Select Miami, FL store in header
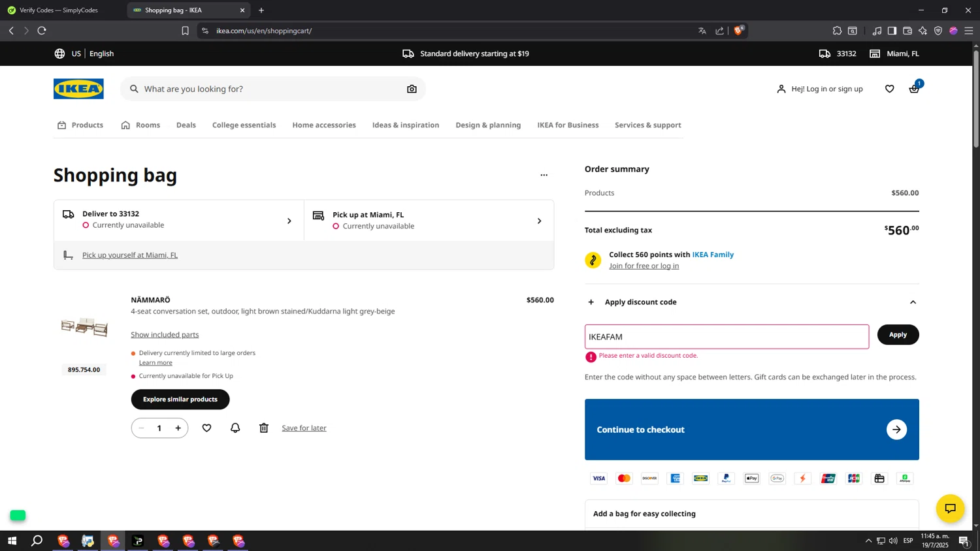This screenshot has width=980, height=551. [894, 54]
